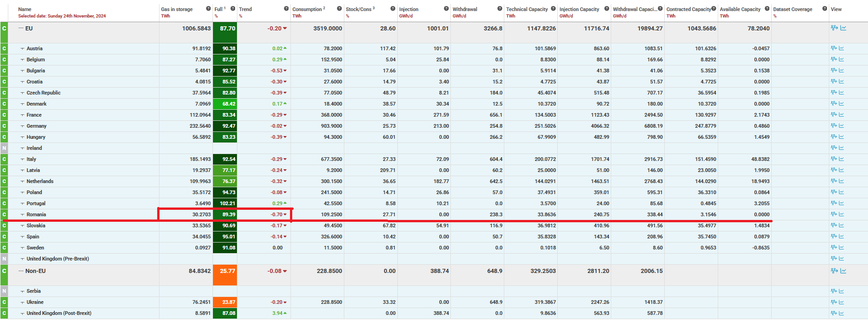
Task: Collapse the EU group row
Action: 21,28
